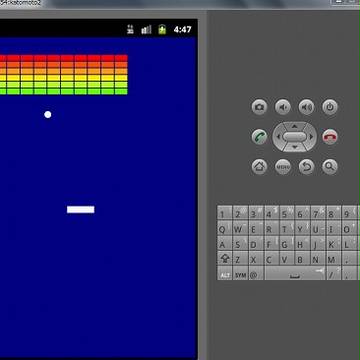Tap the white ball in the game
This screenshot has height=360, width=360.
click(x=48, y=115)
